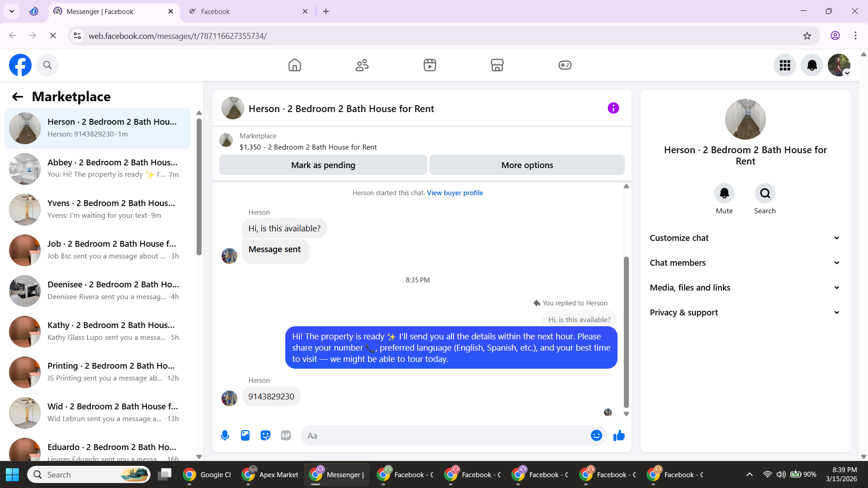Choose a sticker
The height and width of the screenshot is (488, 868).
pos(265,436)
